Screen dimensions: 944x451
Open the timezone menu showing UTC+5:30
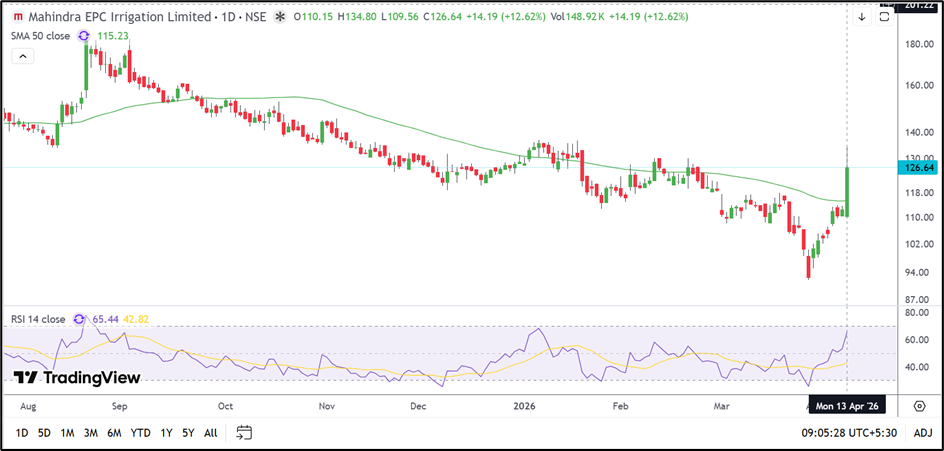coord(849,433)
